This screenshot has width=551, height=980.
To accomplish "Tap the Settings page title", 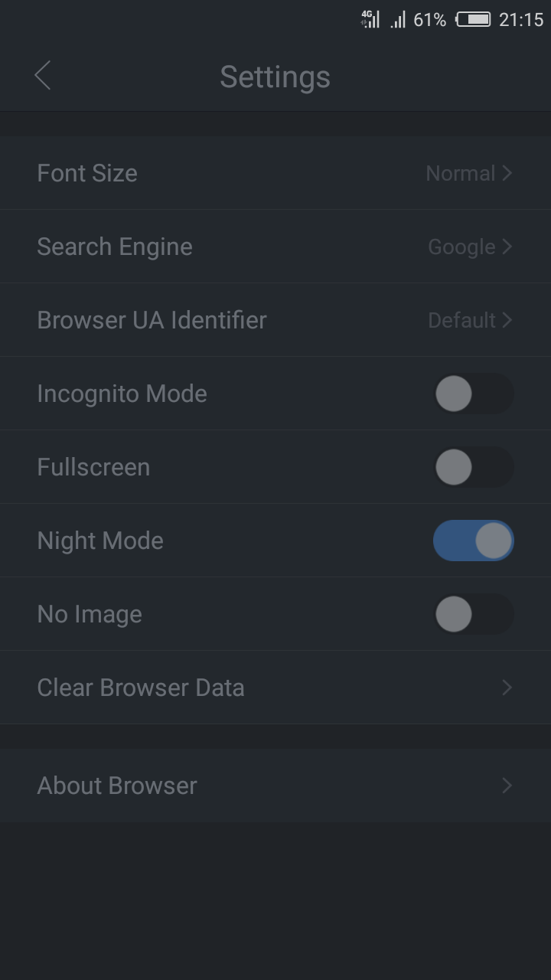I will coord(275,77).
